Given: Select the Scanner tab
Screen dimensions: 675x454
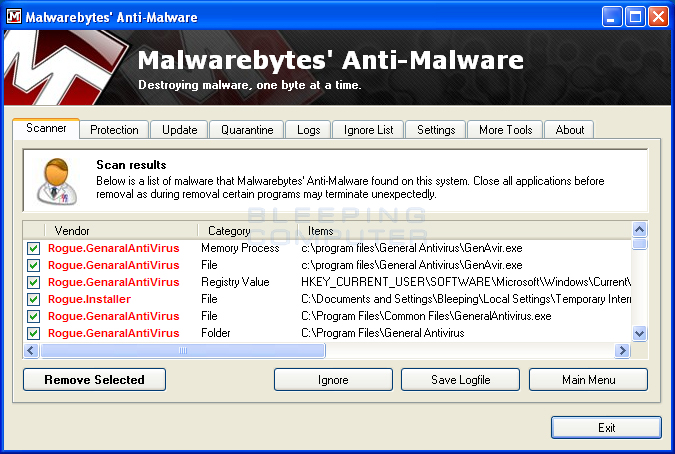Looking at the screenshot, I should 46,128.
